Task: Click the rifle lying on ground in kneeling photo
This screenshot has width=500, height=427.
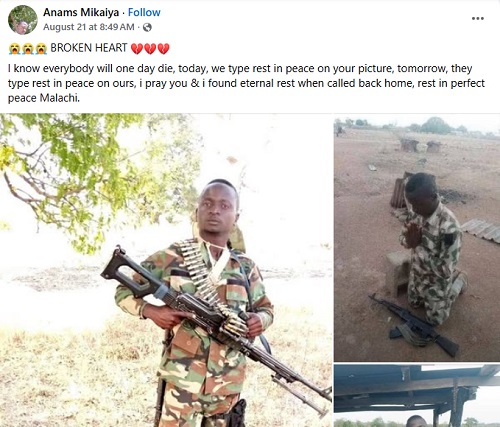Action: pos(414,325)
